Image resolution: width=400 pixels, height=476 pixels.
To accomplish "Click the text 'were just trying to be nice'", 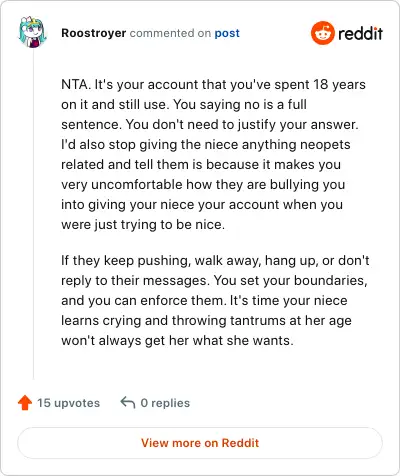I will (x=143, y=224).
